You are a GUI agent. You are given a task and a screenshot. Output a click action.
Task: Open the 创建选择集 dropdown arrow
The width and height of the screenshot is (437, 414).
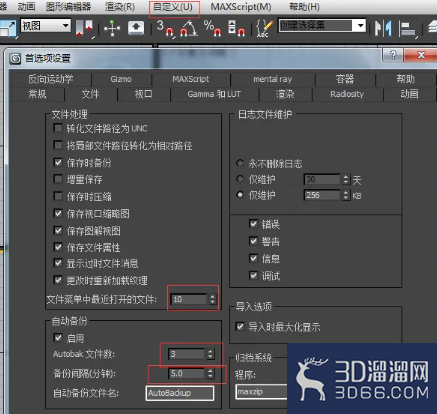[x=360, y=26]
